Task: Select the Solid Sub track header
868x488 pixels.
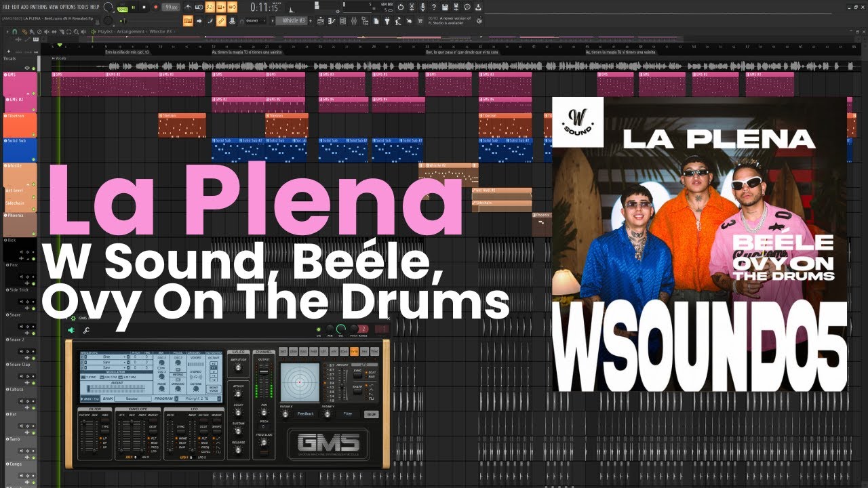Action: pos(20,150)
